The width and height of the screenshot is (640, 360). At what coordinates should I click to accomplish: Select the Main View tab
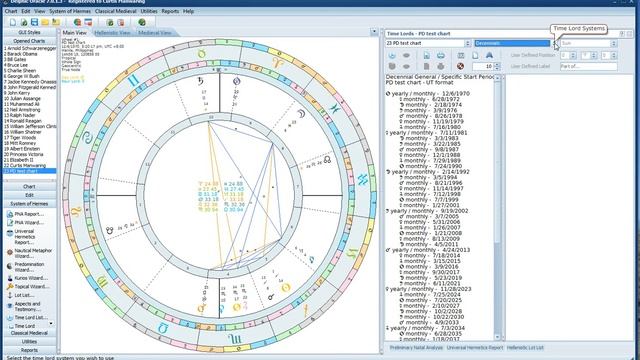pos(74,33)
